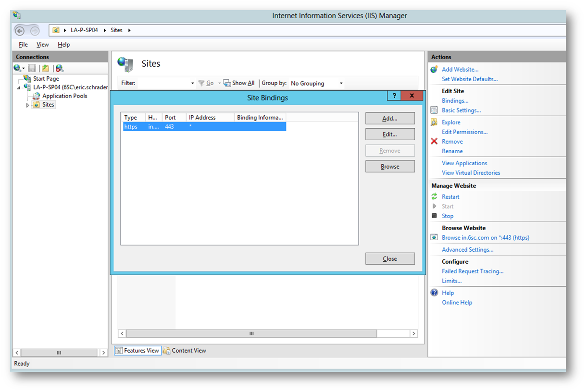Open the Failed Request Tracing... link

pos(473,271)
